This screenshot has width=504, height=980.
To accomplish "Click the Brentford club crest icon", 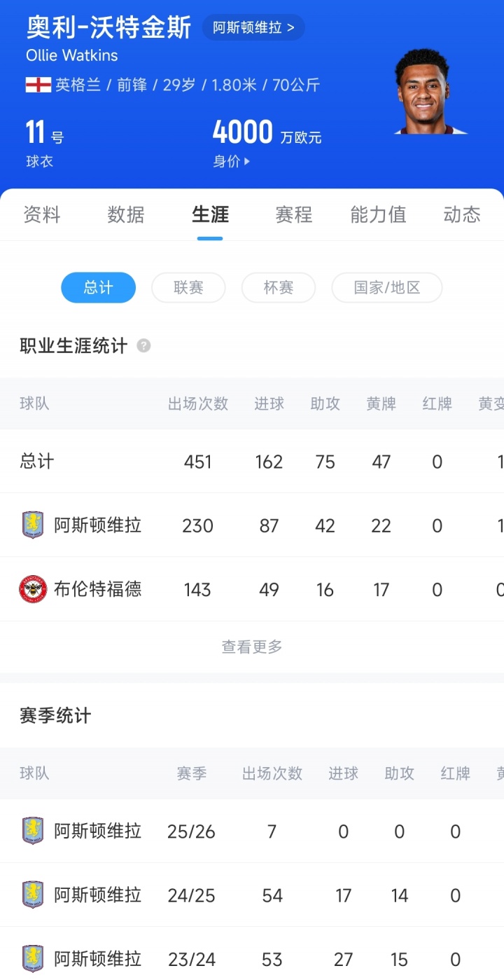I will point(34,589).
